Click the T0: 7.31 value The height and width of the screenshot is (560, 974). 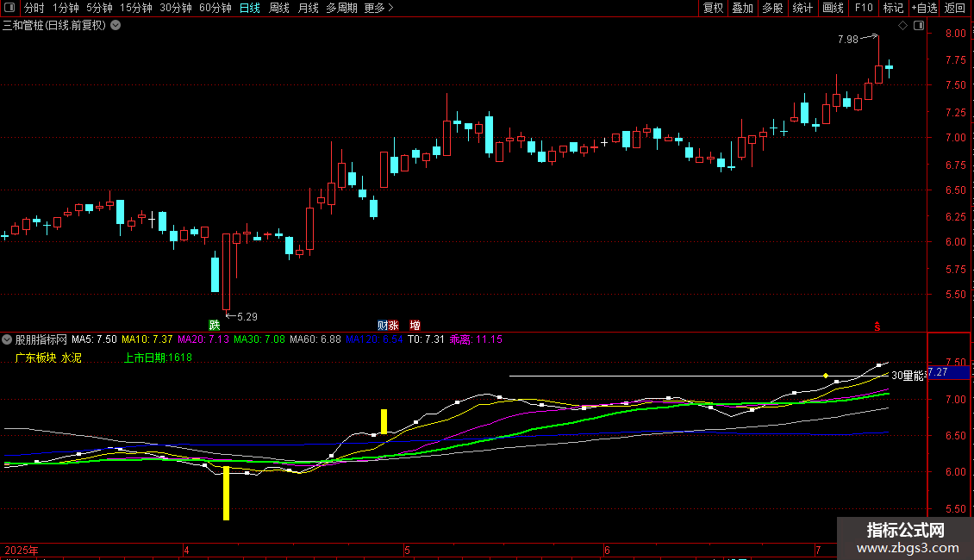click(426, 339)
